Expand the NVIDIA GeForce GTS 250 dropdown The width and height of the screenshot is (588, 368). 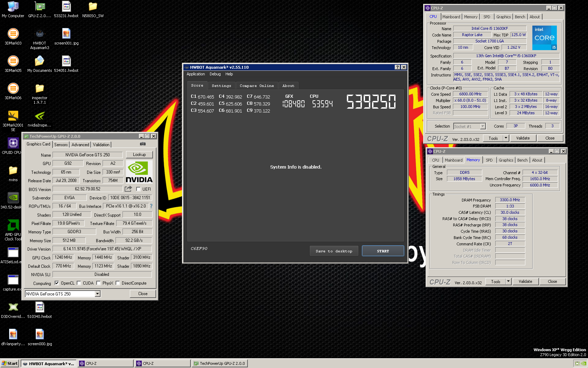click(98, 294)
